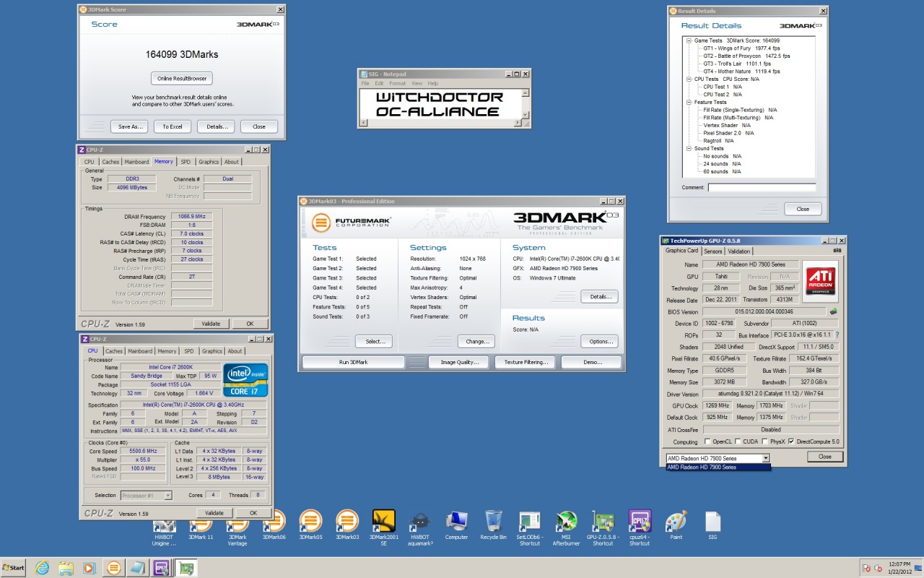924x578 pixels.
Task: Collapse the Sound Tests tree node
Action: click(689, 148)
